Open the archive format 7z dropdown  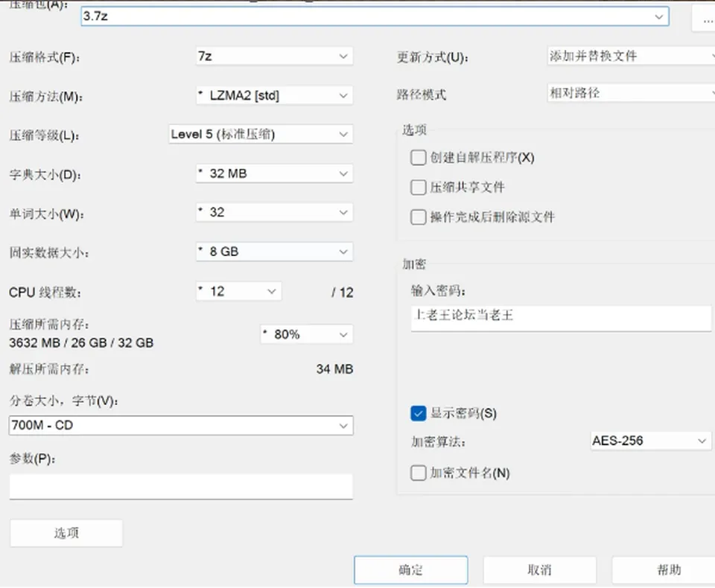click(274, 56)
